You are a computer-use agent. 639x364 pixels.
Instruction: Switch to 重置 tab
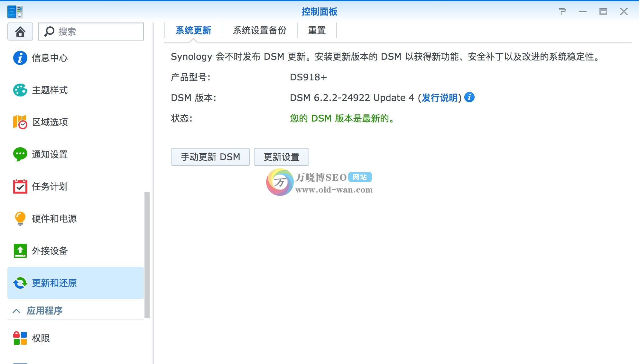tap(317, 31)
